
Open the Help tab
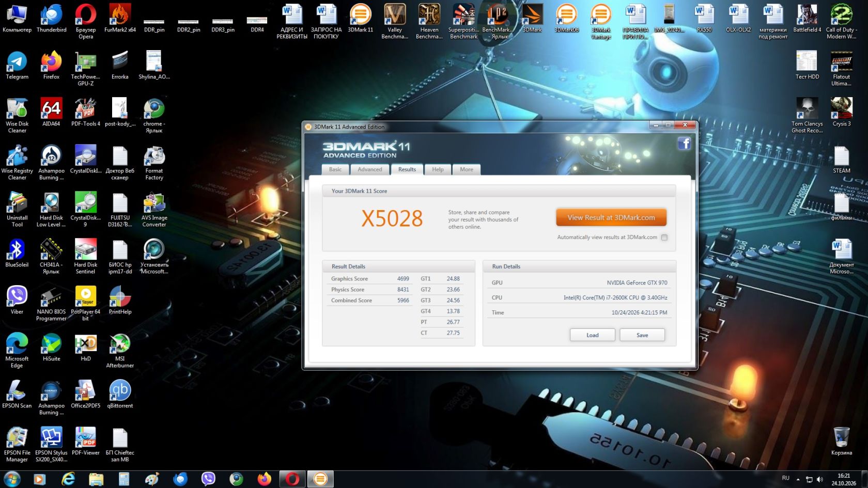point(438,169)
